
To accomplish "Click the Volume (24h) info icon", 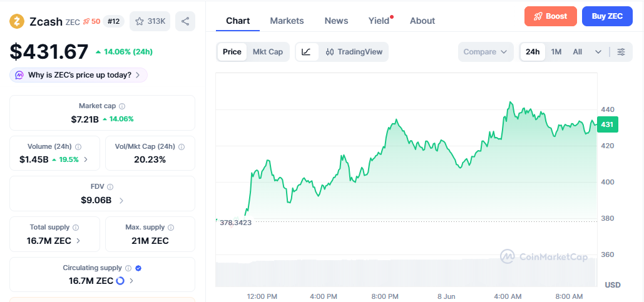I will [78, 146].
